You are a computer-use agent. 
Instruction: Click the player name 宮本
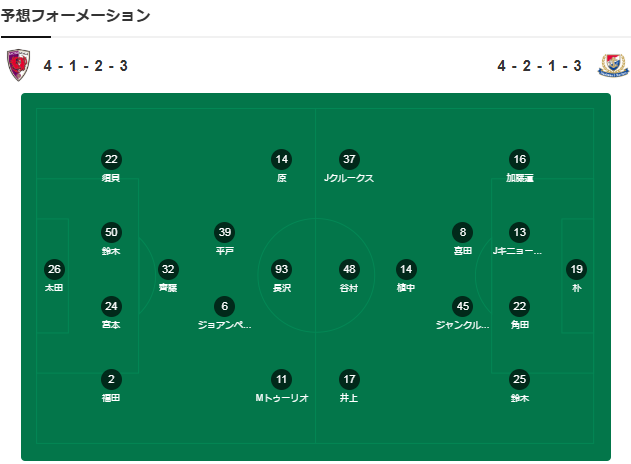click(111, 325)
